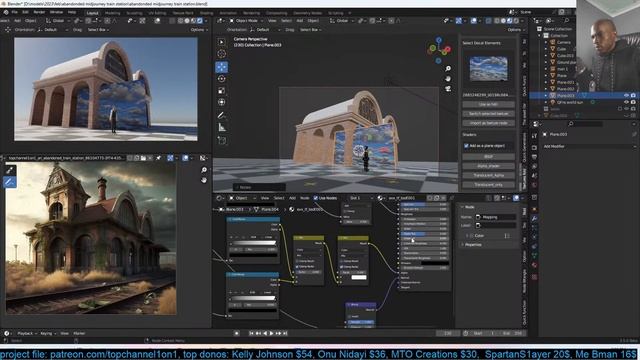Viewport: 640px width, 360px height.
Task: Click the viewport pan hand icon
Action: (x=448, y=78)
